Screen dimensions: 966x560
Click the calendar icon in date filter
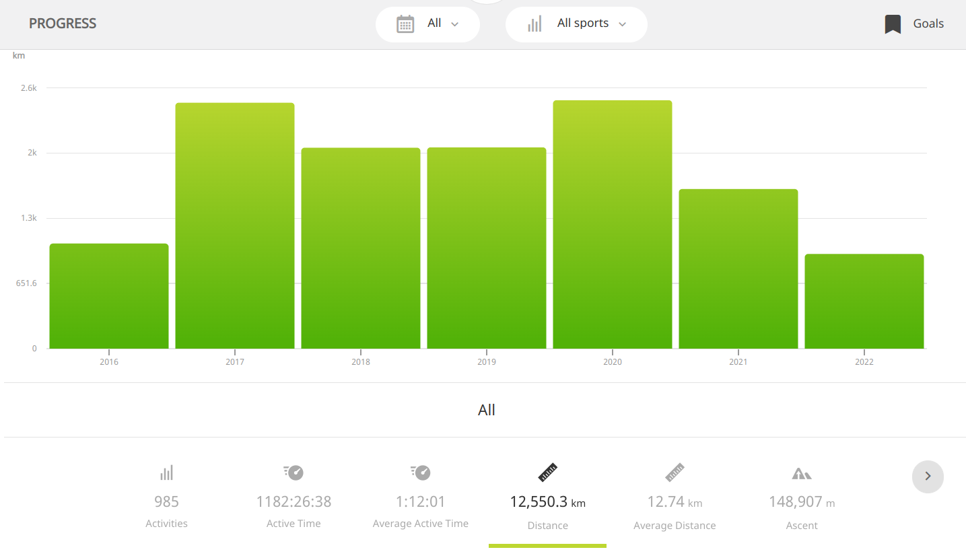(405, 24)
